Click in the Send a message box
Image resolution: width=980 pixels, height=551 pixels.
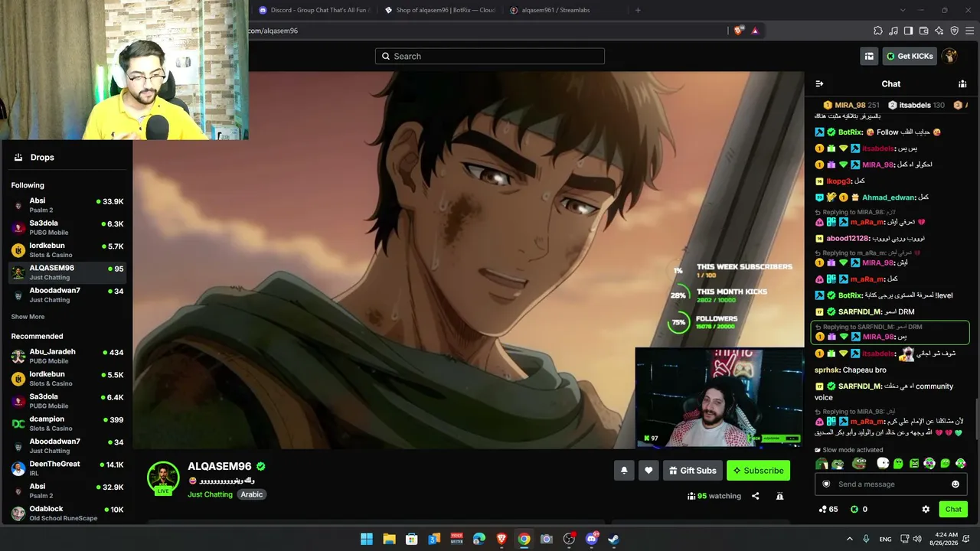[892, 484]
